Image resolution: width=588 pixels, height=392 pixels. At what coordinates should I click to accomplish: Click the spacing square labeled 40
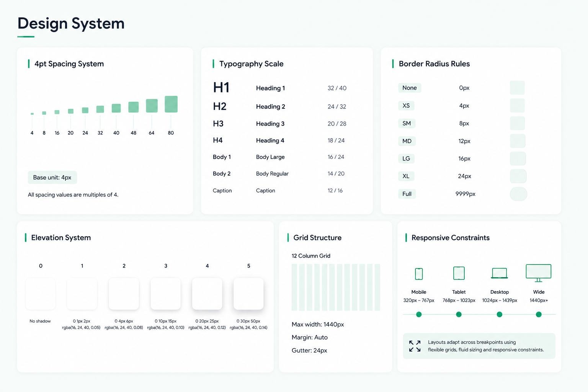coord(116,108)
